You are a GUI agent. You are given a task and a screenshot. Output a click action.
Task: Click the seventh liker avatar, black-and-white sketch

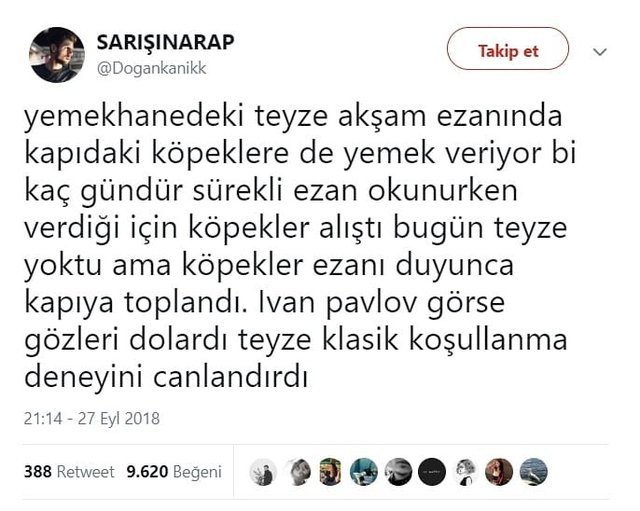click(x=465, y=472)
